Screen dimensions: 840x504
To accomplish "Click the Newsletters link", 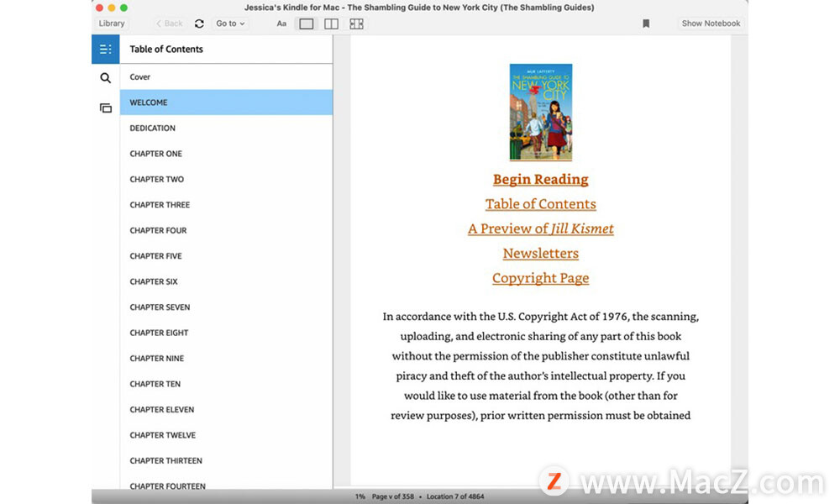I will click(x=540, y=254).
